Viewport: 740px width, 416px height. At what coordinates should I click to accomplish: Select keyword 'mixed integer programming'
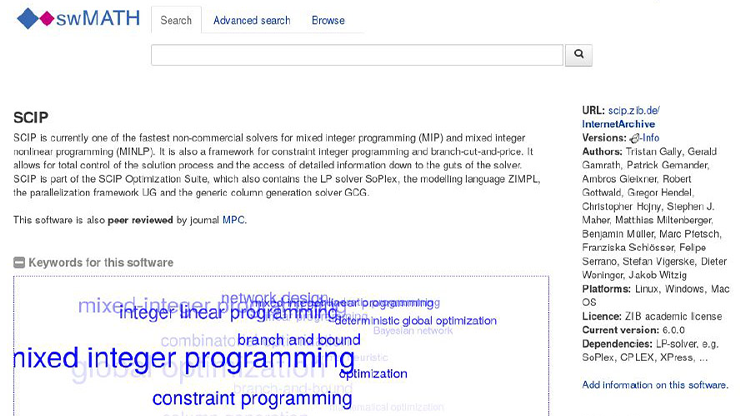coord(184,358)
